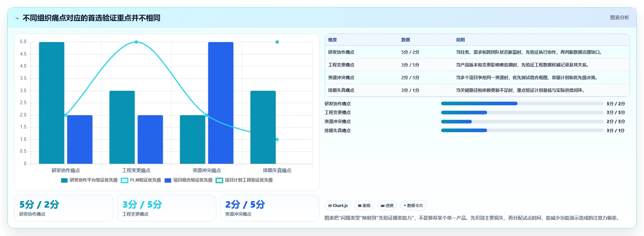Click progress row label 排期失真痛点

click(x=337, y=131)
